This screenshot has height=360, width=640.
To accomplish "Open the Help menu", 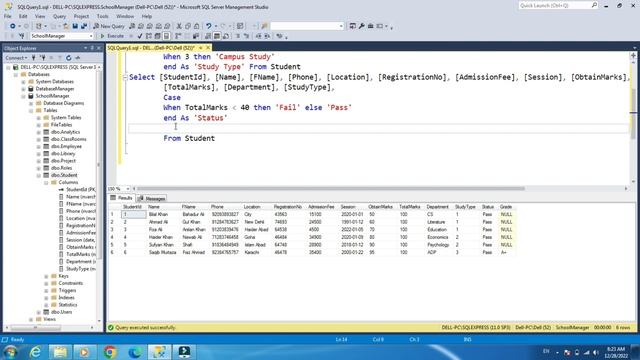I will [x=147, y=16].
